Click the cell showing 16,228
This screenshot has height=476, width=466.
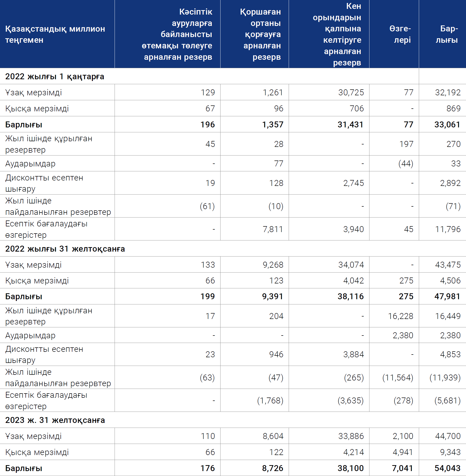401,316
